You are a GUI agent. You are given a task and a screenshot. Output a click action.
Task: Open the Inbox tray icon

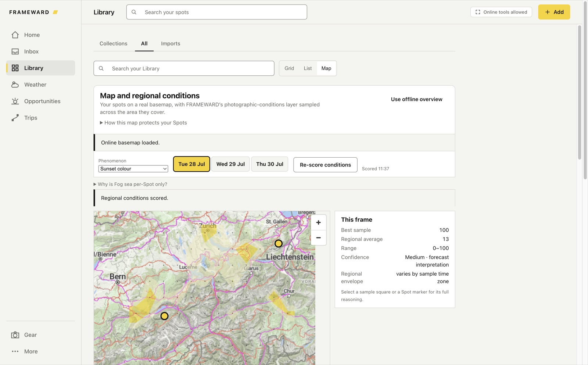tap(15, 51)
